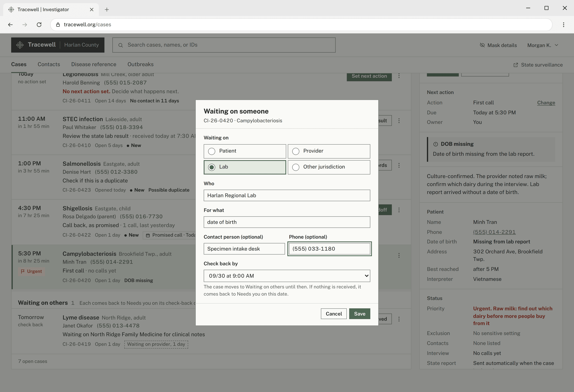The image size is (574, 392).
Task: Click the Who field with Harlan Regional Lab
Action: click(x=287, y=196)
